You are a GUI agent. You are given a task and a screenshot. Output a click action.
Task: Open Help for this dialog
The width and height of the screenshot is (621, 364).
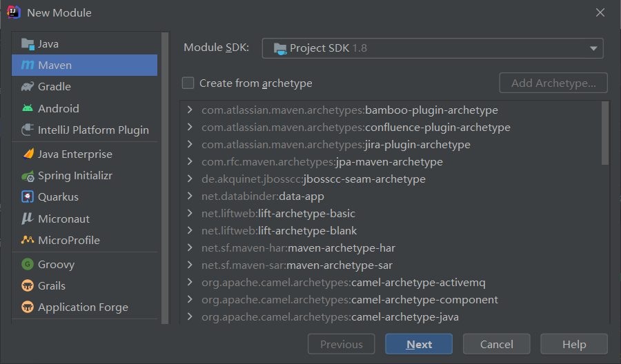pos(574,344)
